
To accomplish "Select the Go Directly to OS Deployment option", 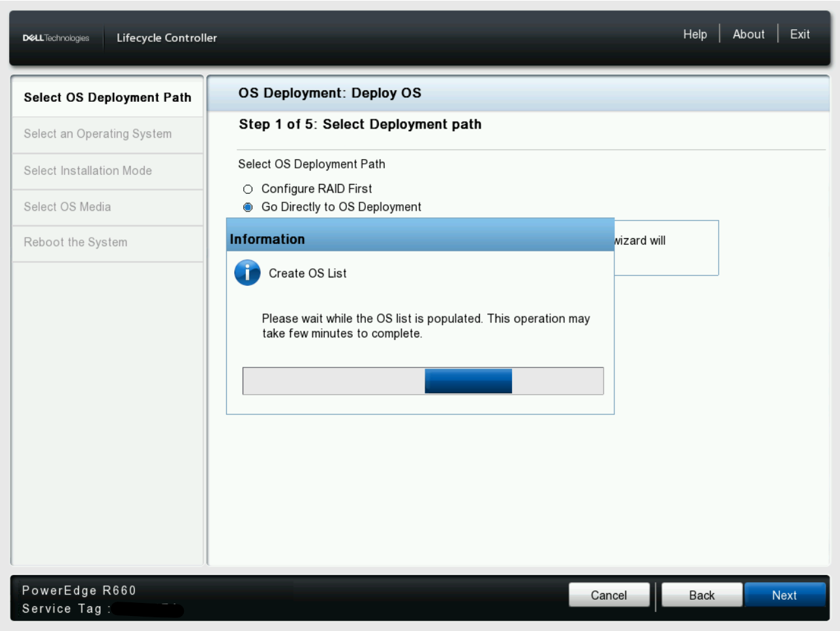I will coord(248,208).
